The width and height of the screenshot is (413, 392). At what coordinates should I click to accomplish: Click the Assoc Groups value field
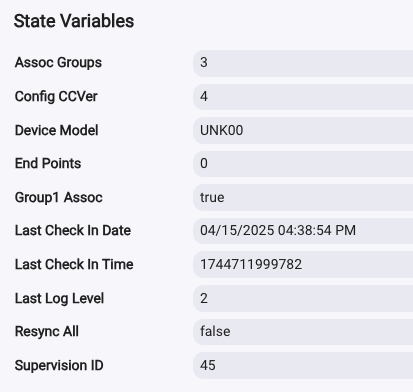coord(303,63)
